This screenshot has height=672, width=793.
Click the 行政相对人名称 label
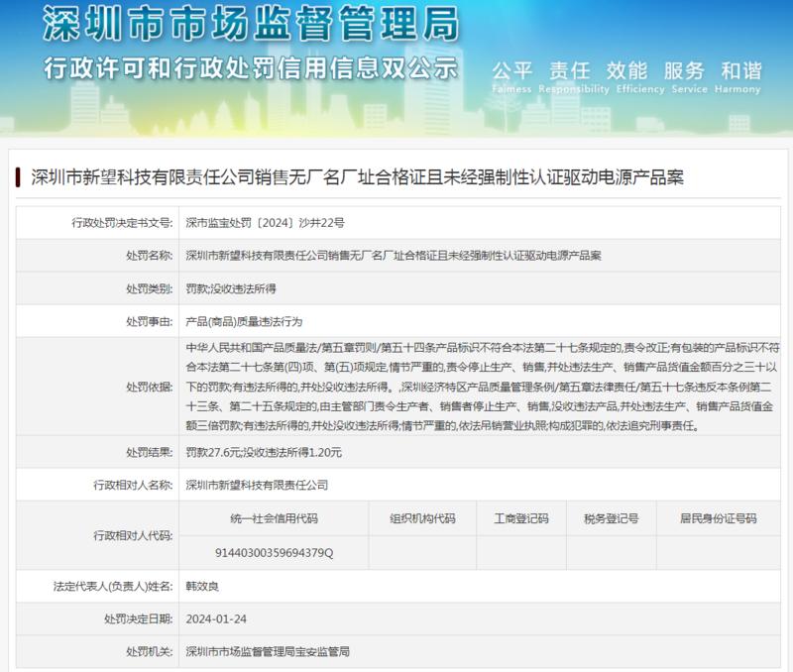[x=133, y=485]
